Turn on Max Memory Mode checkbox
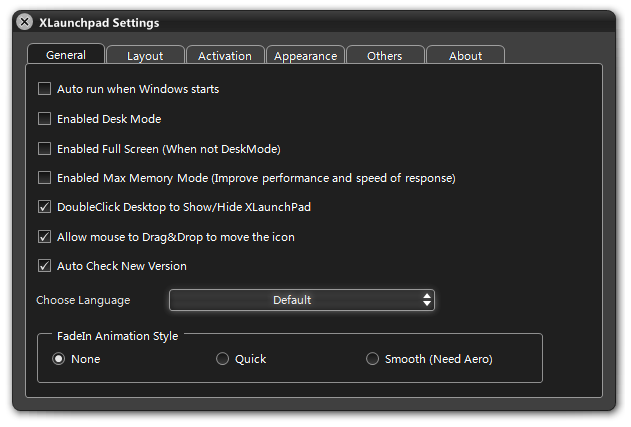Image resolution: width=631 pixels, height=427 pixels. [44, 177]
